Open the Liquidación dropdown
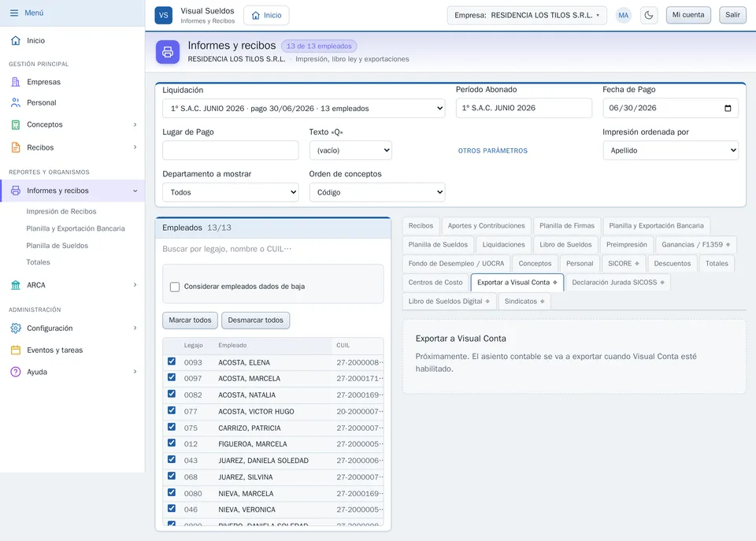Screen dimensions: 756x541 [x=304, y=109]
